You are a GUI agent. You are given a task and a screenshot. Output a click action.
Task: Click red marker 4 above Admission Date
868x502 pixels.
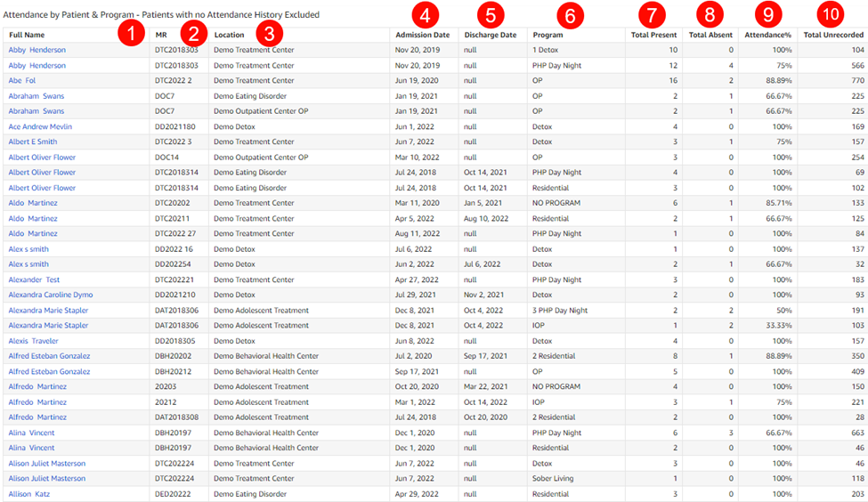pos(426,14)
